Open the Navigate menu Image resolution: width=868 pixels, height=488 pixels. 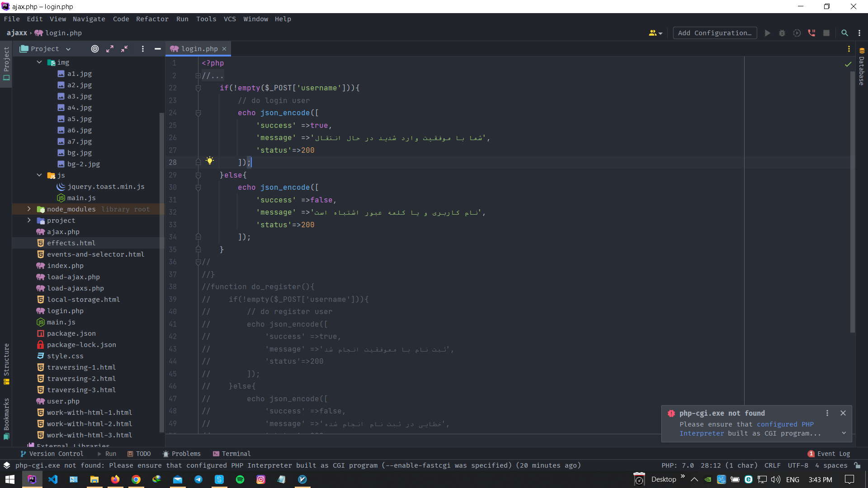tap(89, 19)
